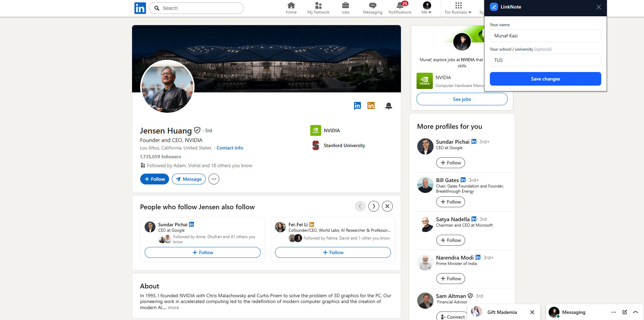The image size is (644, 320).
Task: Open the 1,735,059 followers link
Action: pos(161,157)
